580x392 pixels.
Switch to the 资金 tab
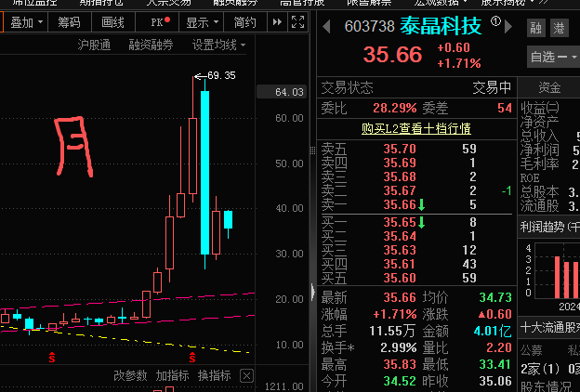(x=549, y=88)
